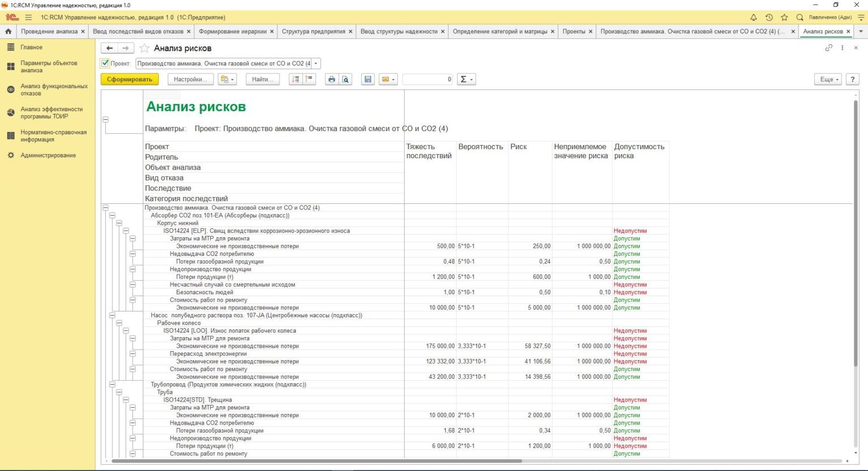The image size is (868, 471).
Task: Open print preview icon
Action: (345, 80)
